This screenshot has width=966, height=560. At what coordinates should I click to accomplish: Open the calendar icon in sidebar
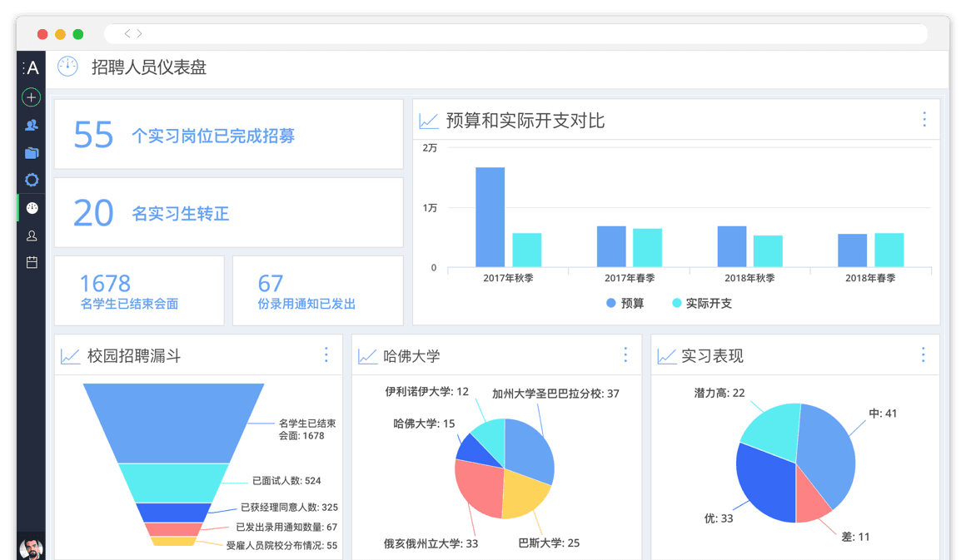32,262
